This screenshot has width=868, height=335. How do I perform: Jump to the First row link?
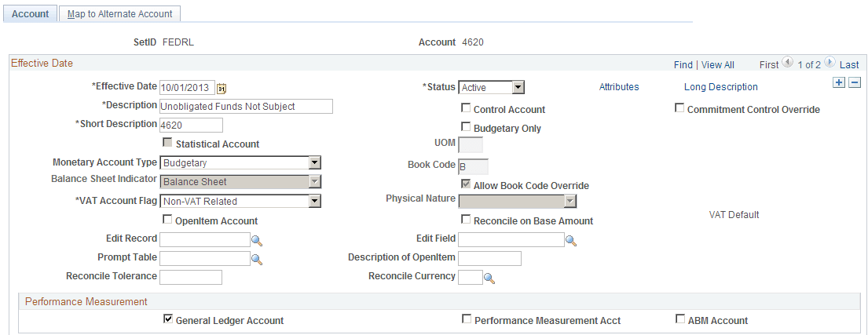coord(769,64)
